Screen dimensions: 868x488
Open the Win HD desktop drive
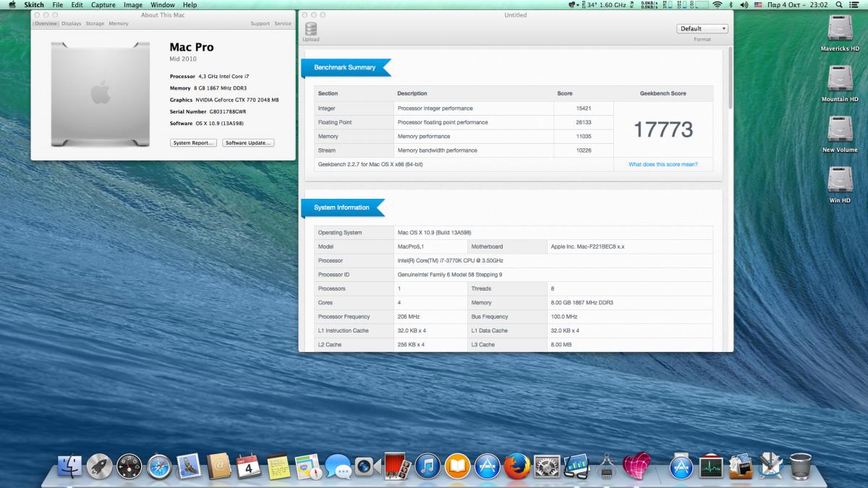(x=840, y=185)
